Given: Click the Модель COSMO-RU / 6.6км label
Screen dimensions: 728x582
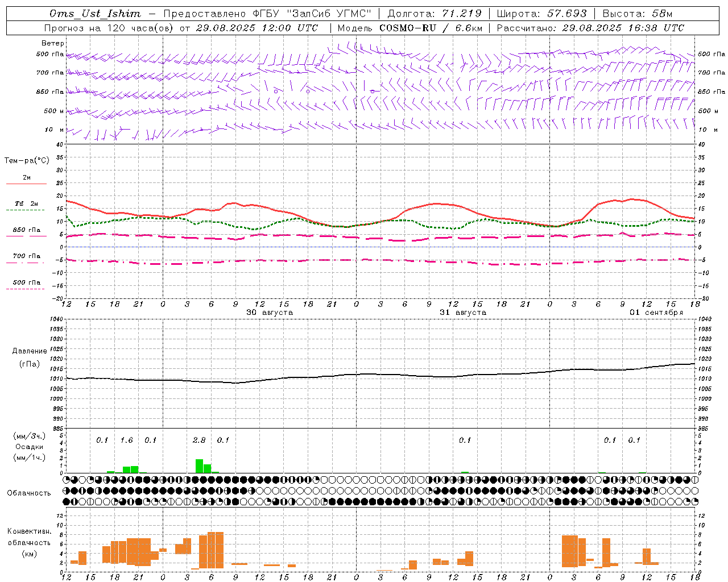Looking at the screenshot, I should [409, 28].
